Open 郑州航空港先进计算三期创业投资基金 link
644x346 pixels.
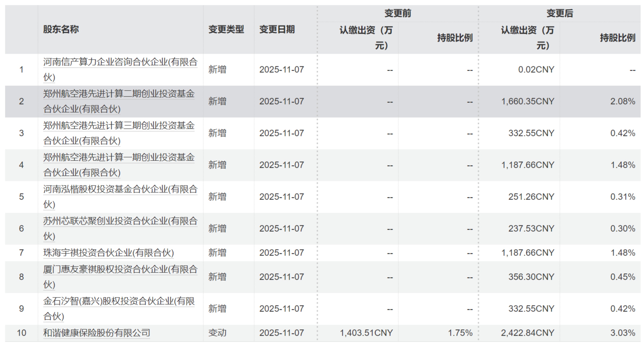pos(119,126)
